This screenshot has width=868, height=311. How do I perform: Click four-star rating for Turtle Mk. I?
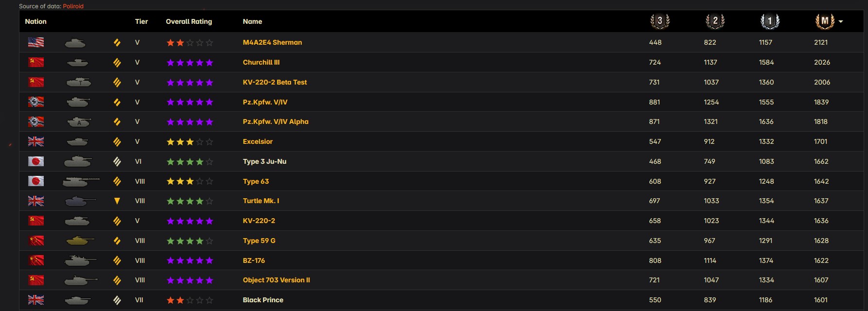[190, 201]
